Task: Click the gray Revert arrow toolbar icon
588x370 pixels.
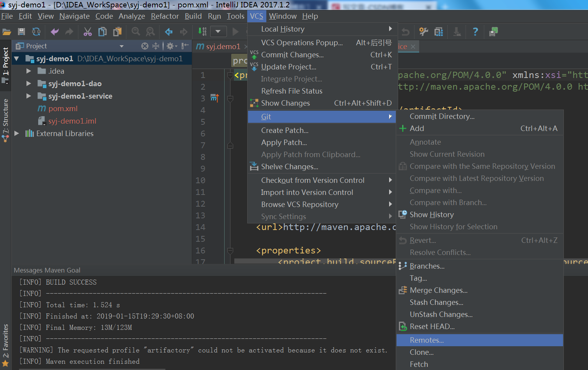Action: [406, 32]
